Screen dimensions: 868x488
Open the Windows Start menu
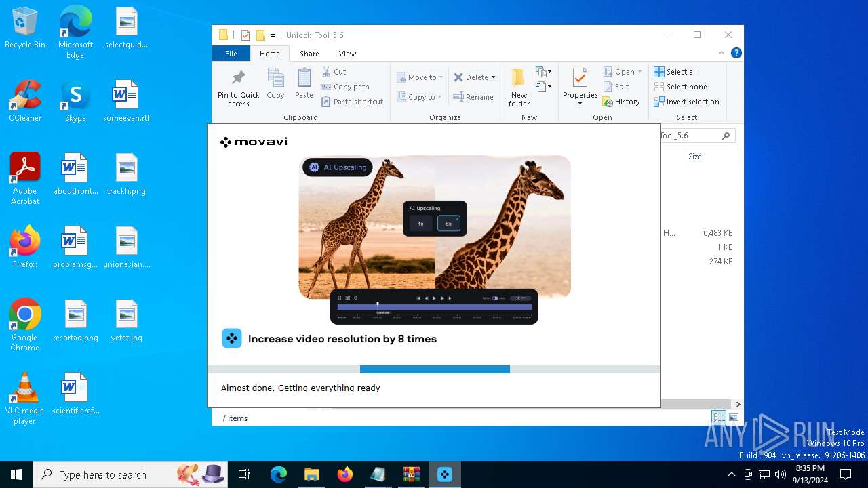click(16, 474)
